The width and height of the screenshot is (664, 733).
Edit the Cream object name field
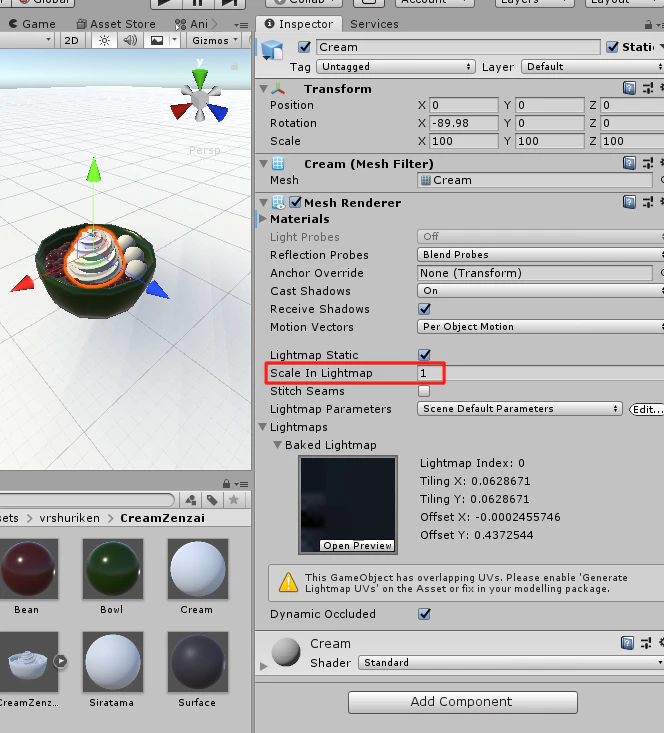pos(458,47)
